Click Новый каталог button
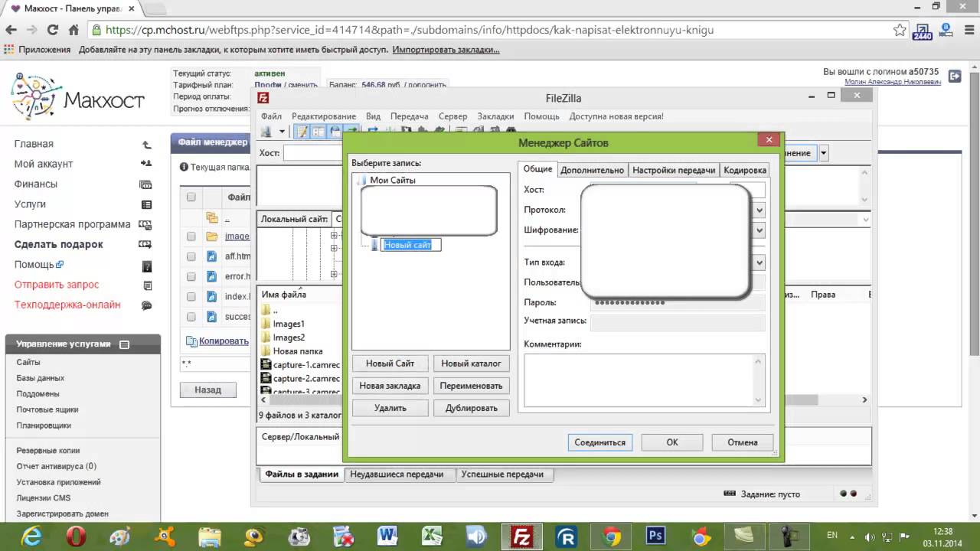980x551 pixels. point(472,364)
